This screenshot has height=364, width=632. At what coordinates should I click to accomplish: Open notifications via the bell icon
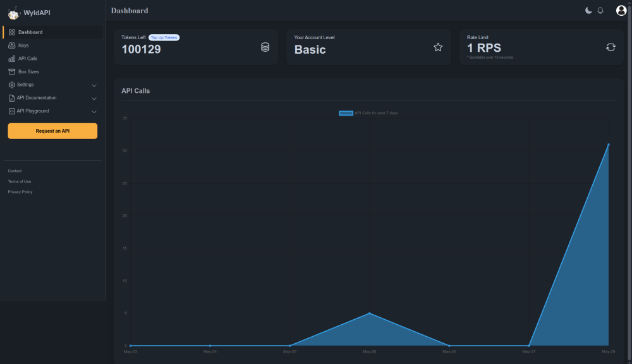pos(600,10)
